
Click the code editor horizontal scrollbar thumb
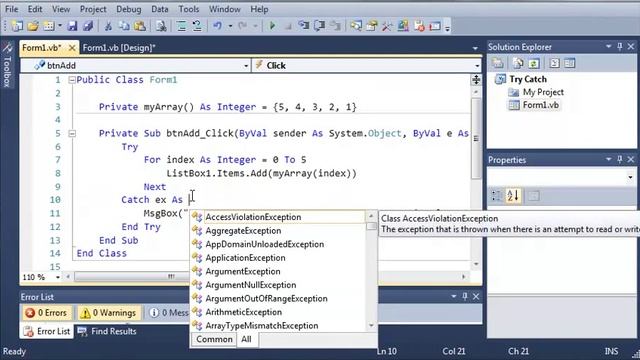point(131,277)
